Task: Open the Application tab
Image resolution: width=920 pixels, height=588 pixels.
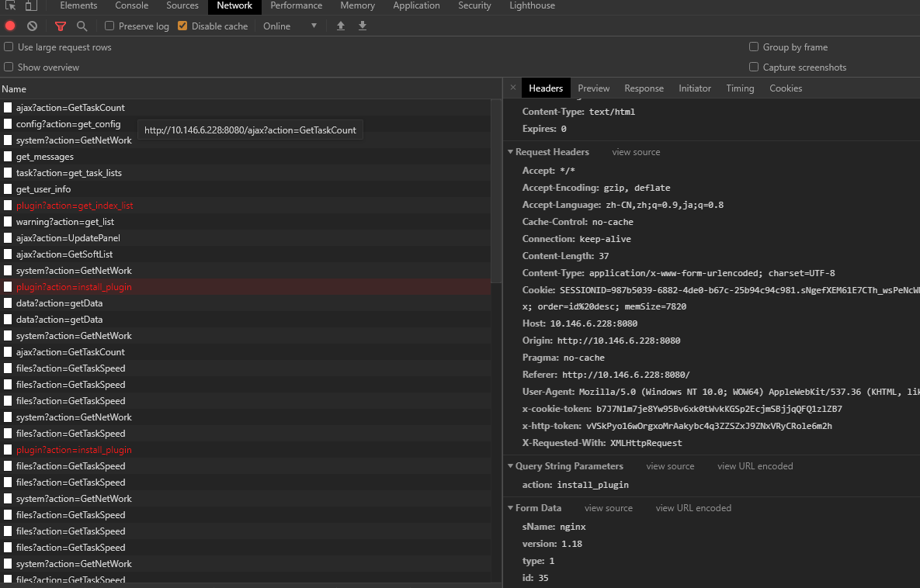Action: [x=417, y=5]
